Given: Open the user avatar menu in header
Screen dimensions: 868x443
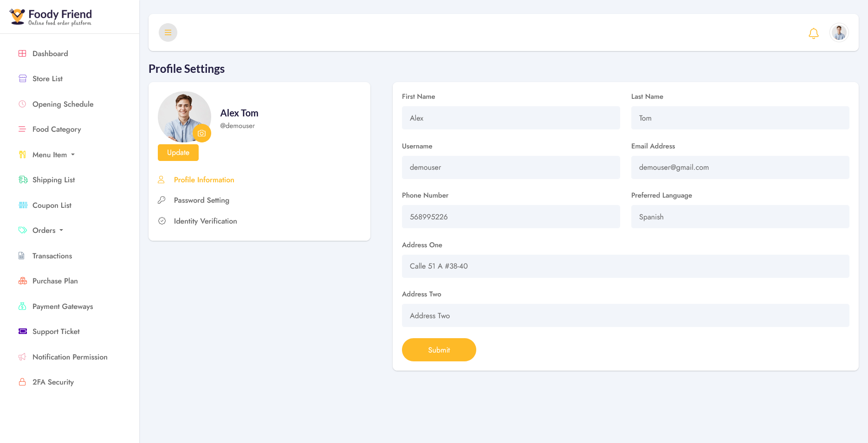Looking at the screenshot, I should (839, 32).
